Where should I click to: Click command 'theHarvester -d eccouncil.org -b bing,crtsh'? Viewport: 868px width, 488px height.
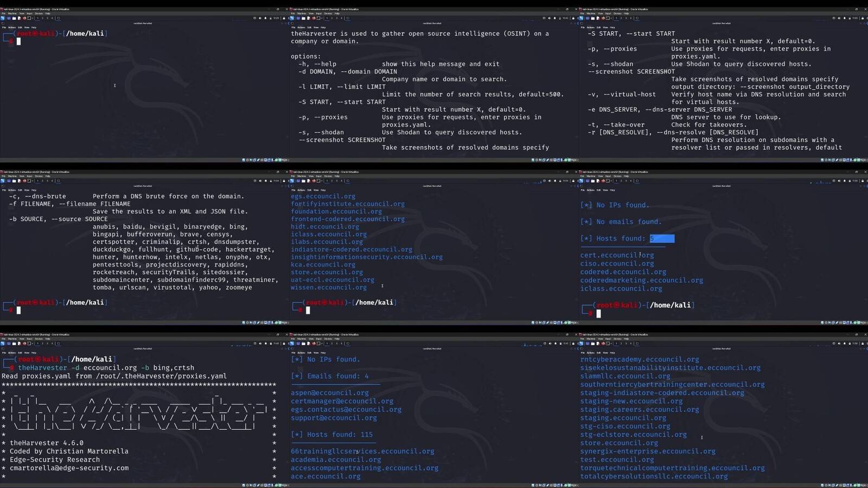pos(106,368)
